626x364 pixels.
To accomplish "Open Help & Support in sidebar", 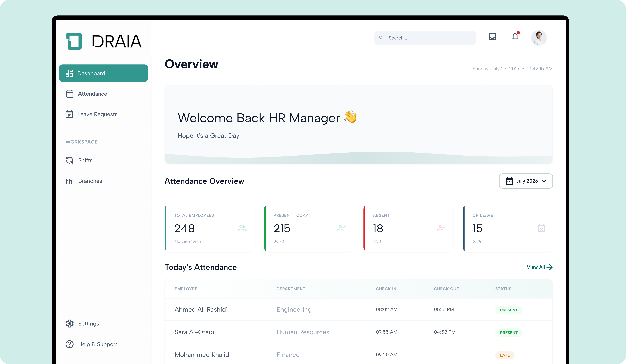I will coord(103,344).
